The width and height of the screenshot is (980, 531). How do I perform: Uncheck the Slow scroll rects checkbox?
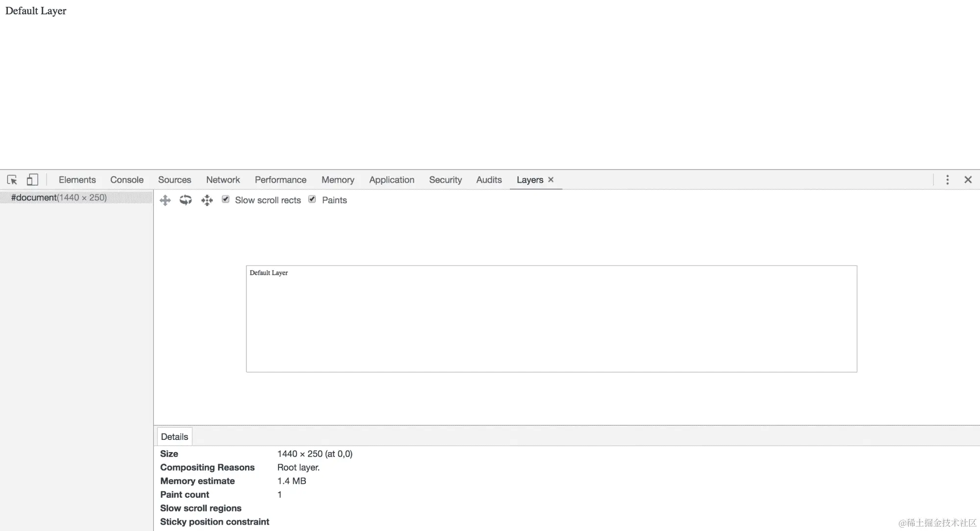tap(226, 199)
